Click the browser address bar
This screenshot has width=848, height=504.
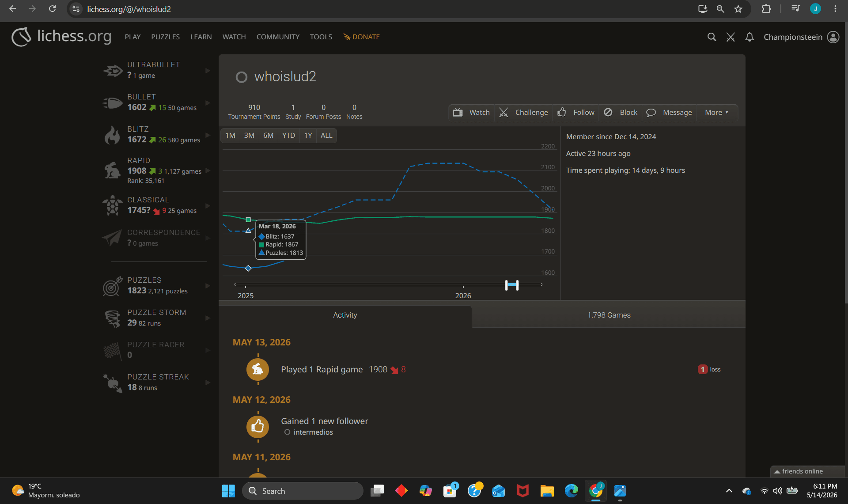pos(384,9)
